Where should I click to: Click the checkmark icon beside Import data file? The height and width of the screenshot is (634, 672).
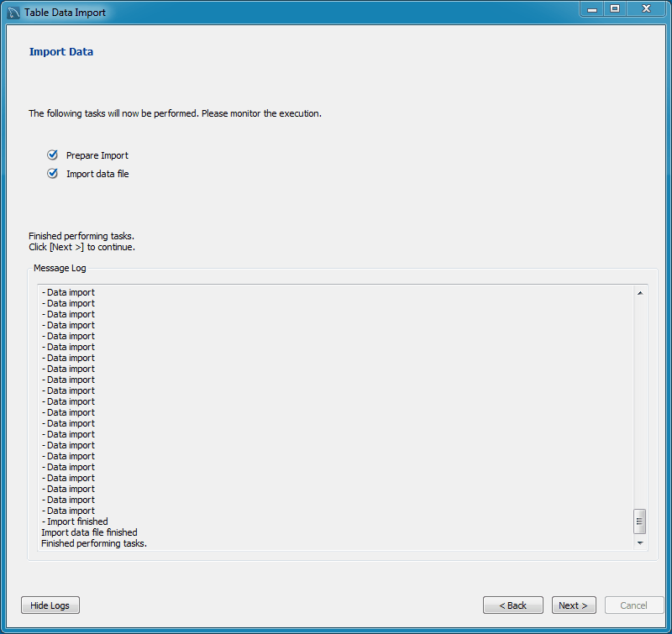click(52, 174)
